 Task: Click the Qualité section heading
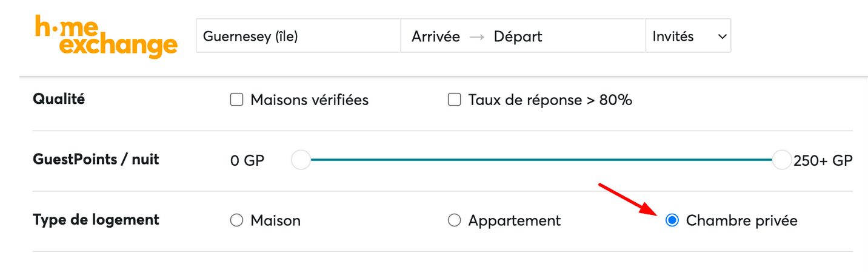pos(59,99)
